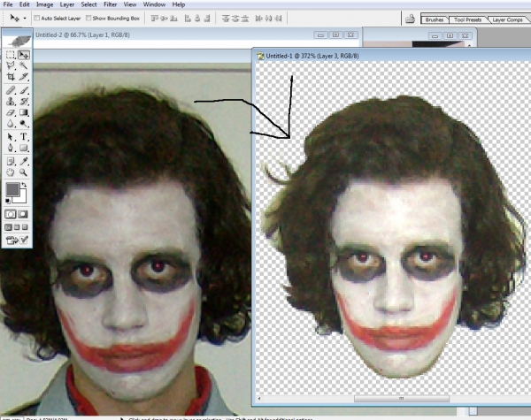531x420 pixels.
Task: Select the Crop tool
Action: click(11, 77)
